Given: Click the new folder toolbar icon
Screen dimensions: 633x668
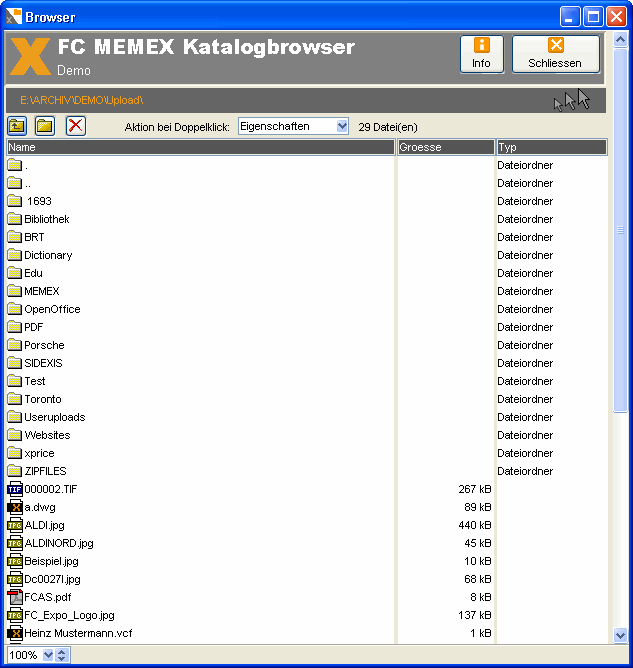Looking at the screenshot, I should (45, 126).
